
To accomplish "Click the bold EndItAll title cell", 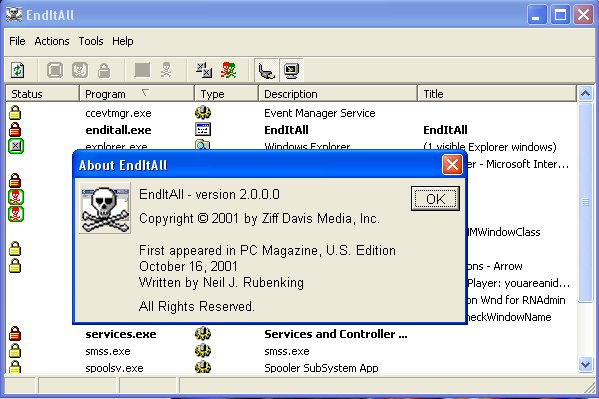I will click(445, 130).
